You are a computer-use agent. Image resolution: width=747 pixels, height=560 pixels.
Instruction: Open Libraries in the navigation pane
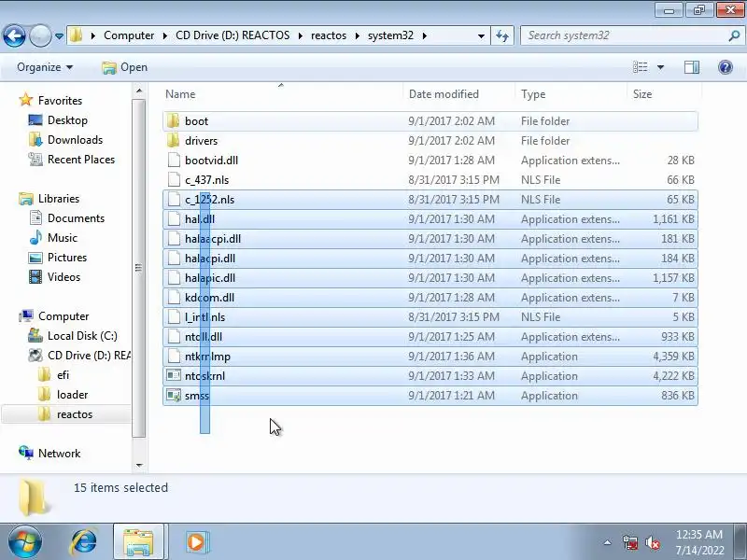[59, 198]
